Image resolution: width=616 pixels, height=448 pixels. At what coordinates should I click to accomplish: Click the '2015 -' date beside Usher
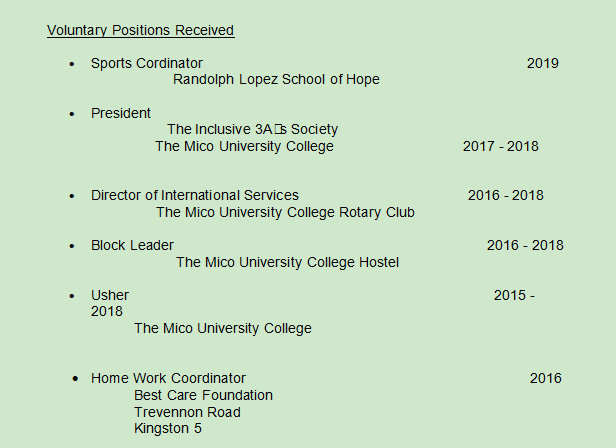coord(514,295)
